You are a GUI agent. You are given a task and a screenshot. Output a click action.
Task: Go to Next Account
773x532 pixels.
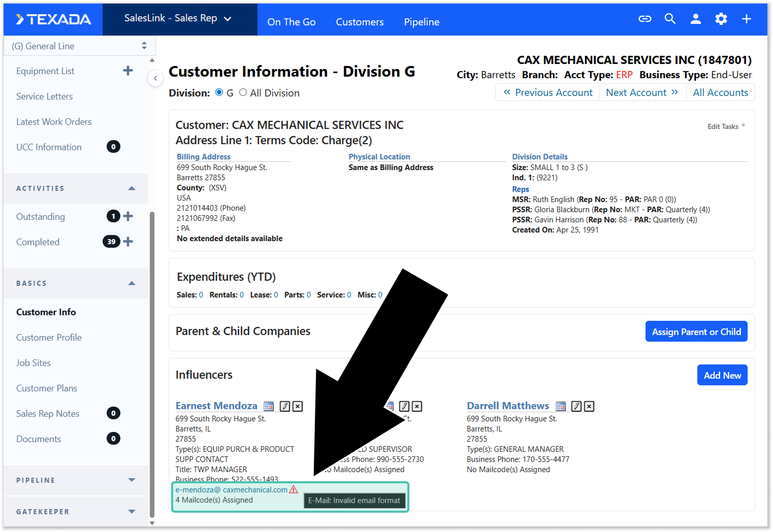click(642, 92)
